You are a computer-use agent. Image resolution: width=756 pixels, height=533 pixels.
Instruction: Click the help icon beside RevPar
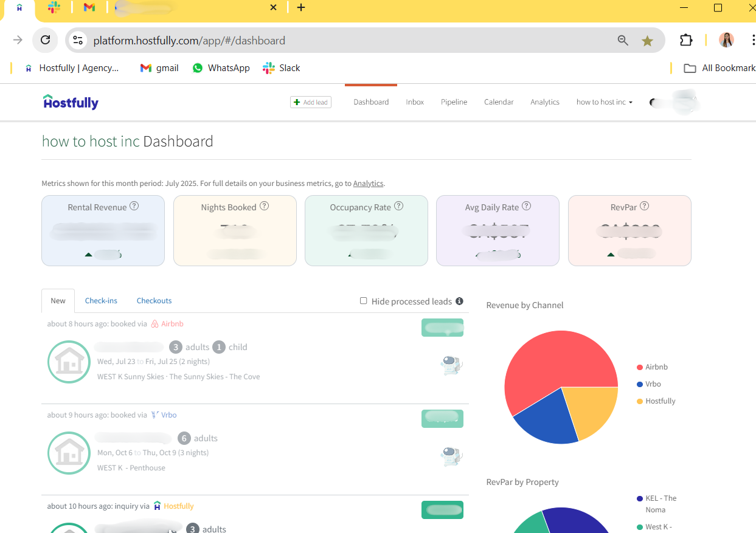pyautogui.click(x=644, y=206)
